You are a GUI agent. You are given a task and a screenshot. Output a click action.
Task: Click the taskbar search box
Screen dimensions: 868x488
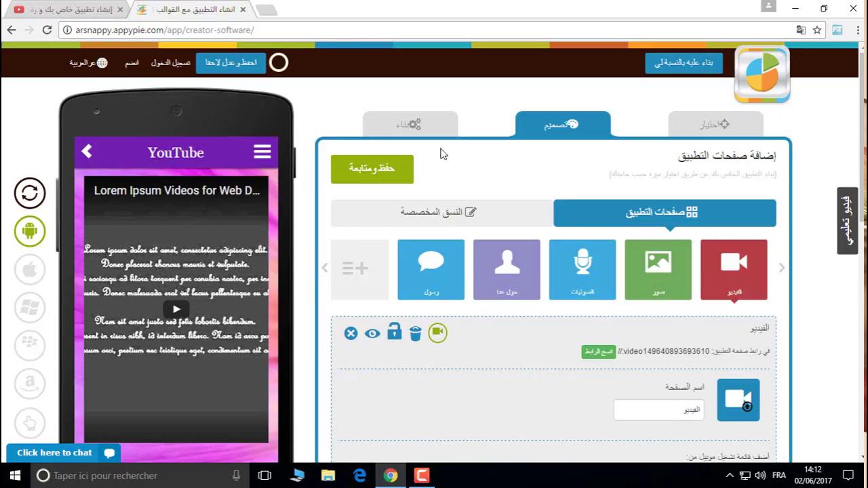click(x=140, y=476)
